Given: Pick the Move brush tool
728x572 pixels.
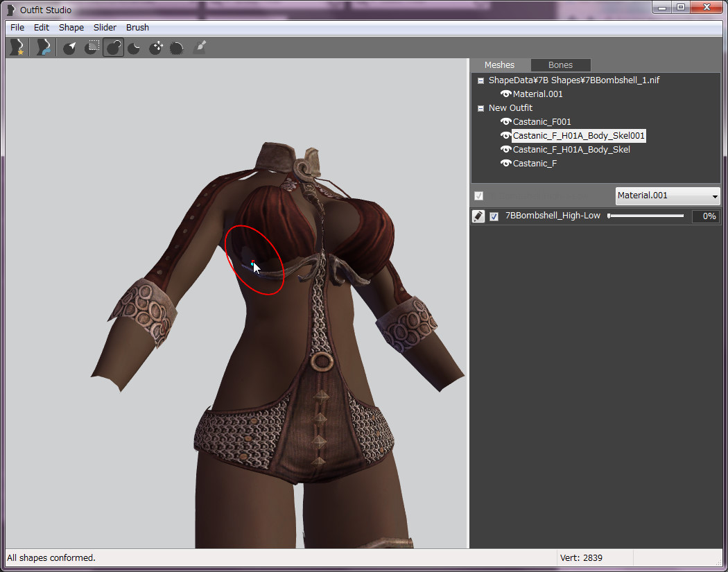Looking at the screenshot, I should [156, 47].
